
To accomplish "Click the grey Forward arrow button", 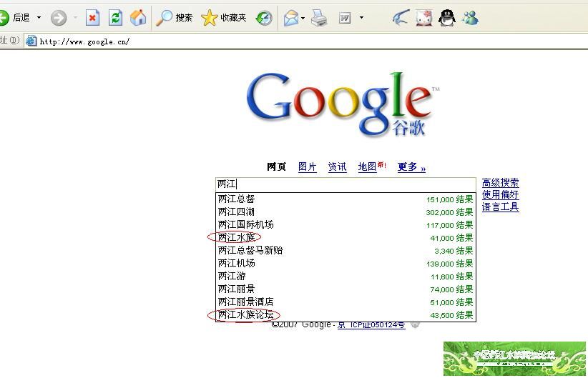I will click(59, 18).
